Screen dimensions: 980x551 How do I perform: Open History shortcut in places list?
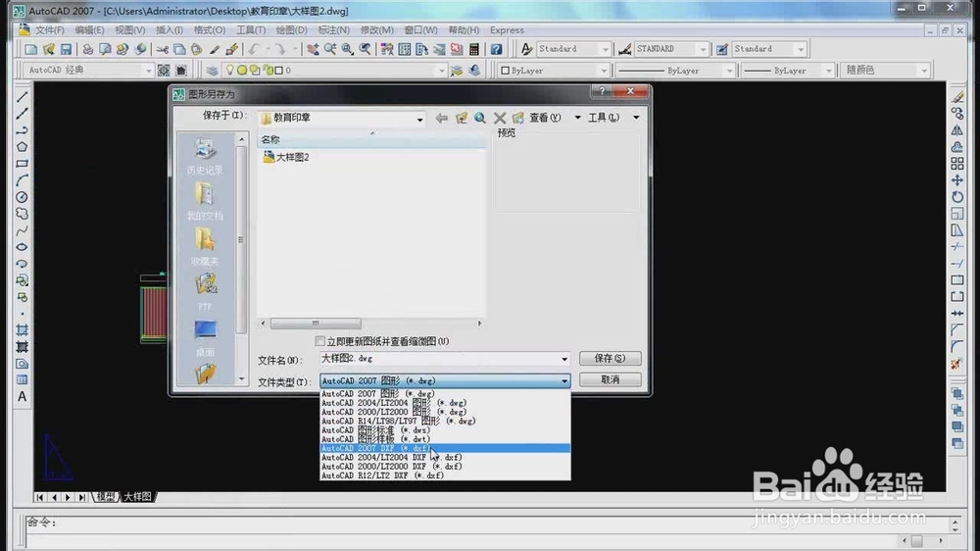(205, 156)
